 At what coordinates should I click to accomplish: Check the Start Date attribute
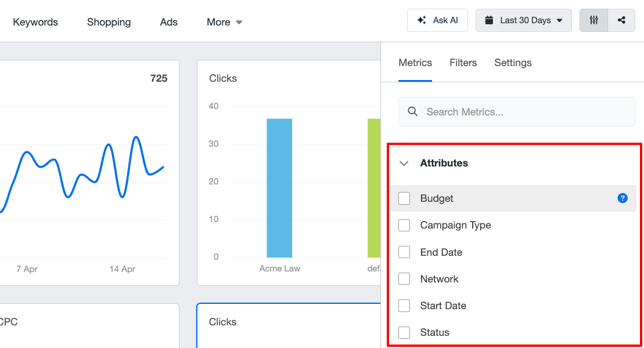(x=404, y=305)
